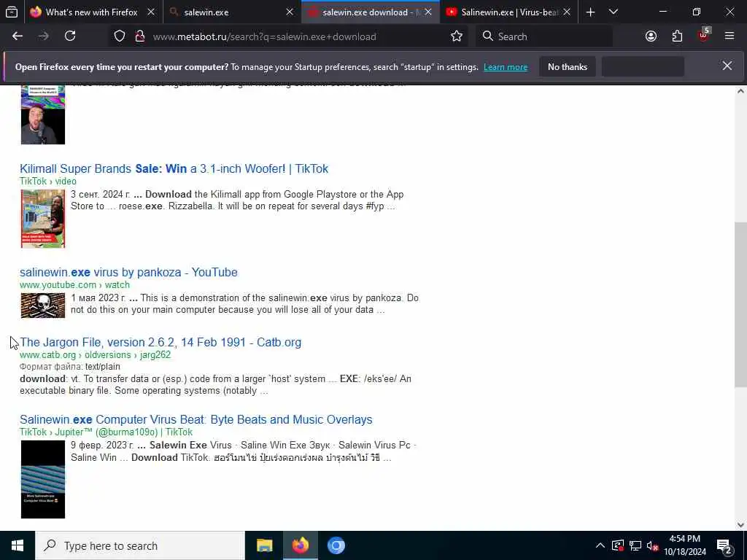Focus the Firefox Search box
The image size is (747, 560).
(544, 36)
